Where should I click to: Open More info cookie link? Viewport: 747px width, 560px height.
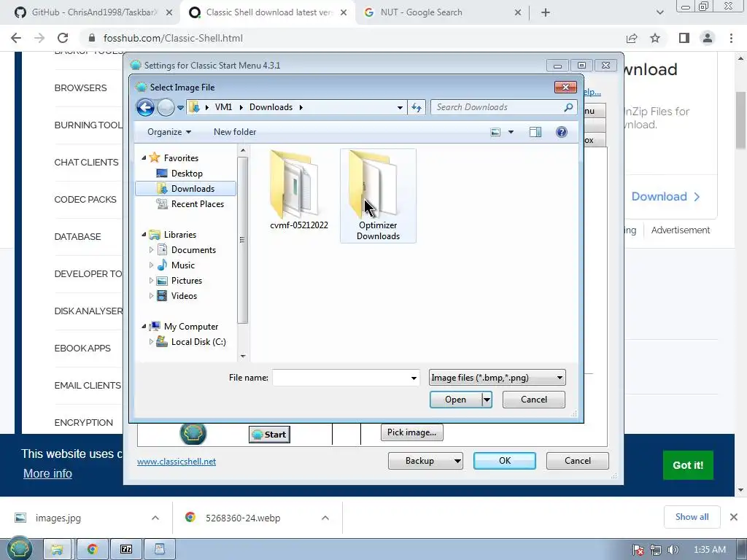[47, 473]
